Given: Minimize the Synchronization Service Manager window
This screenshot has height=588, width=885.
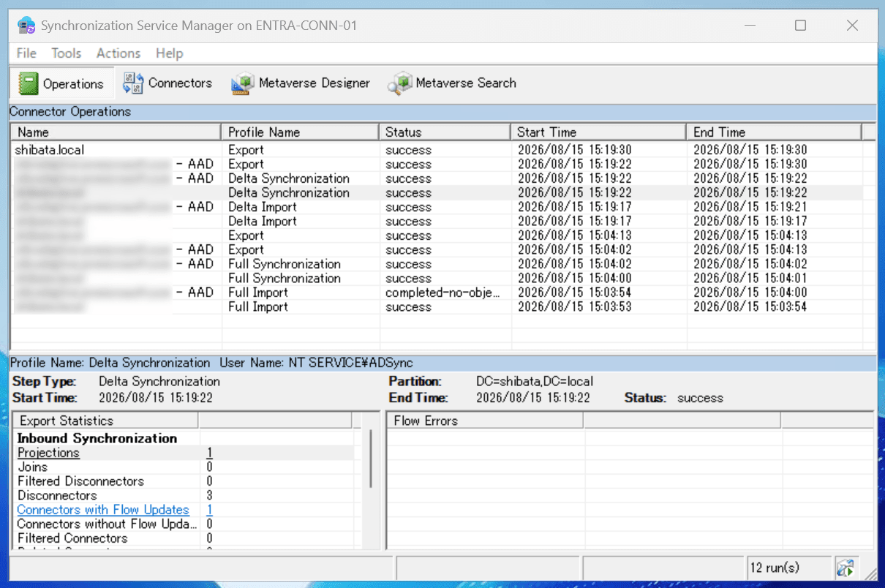Looking at the screenshot, I should [750, 26].
